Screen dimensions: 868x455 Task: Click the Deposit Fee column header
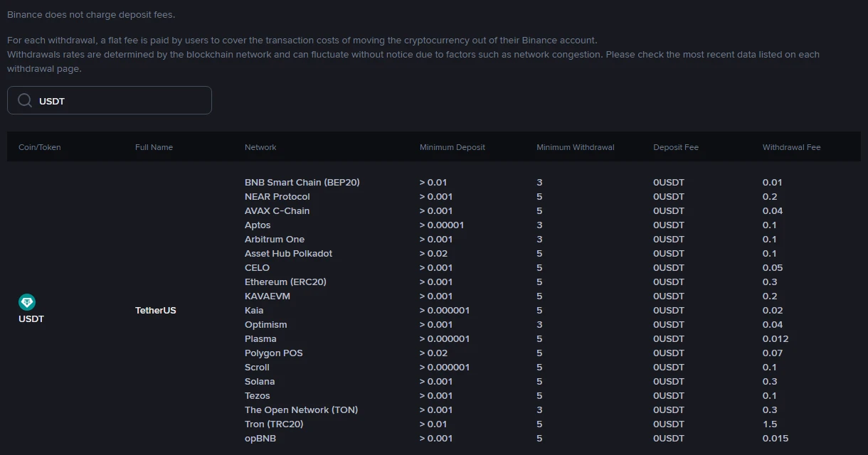click(676, 147)
